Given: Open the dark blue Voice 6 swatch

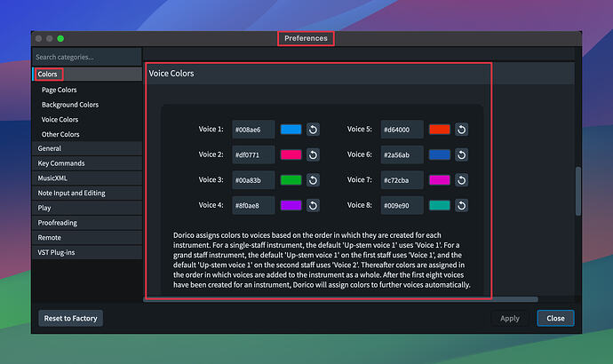Looking at the screenshot, I should 440,154.
